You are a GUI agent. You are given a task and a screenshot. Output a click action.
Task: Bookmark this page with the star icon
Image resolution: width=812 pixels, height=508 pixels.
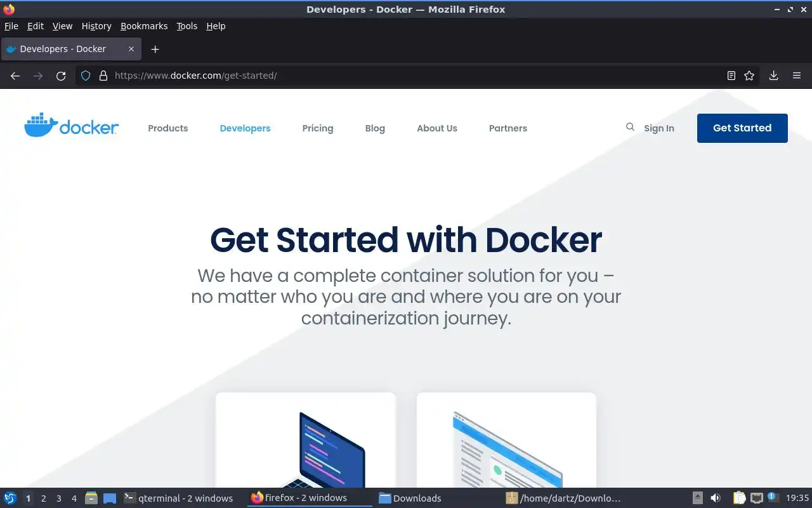click(x=749, y=76)
